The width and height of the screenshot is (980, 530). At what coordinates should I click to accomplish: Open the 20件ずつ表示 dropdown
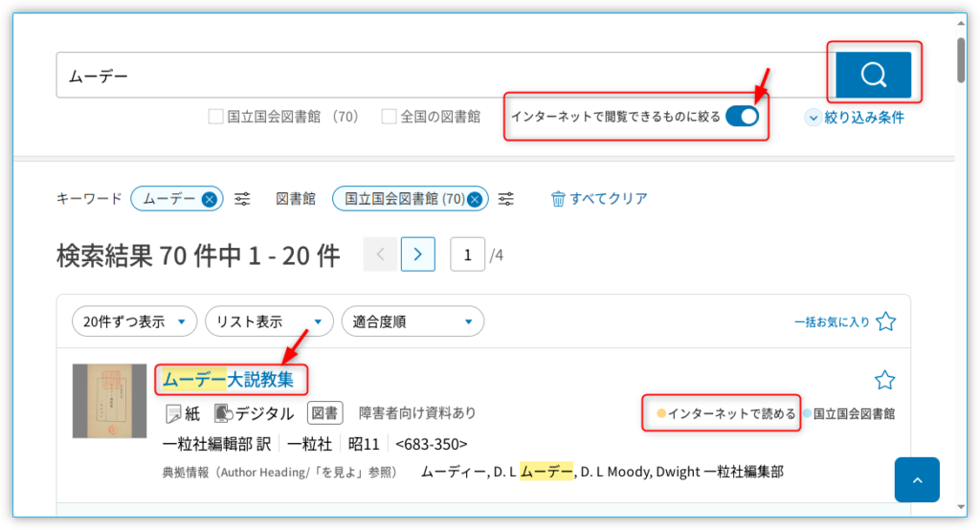(x=134, y=321)
